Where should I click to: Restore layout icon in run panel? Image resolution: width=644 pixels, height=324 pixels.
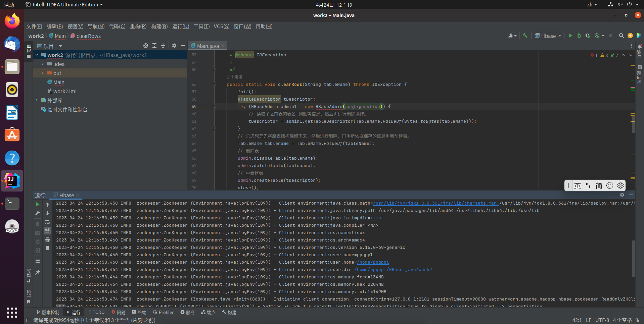38,261
